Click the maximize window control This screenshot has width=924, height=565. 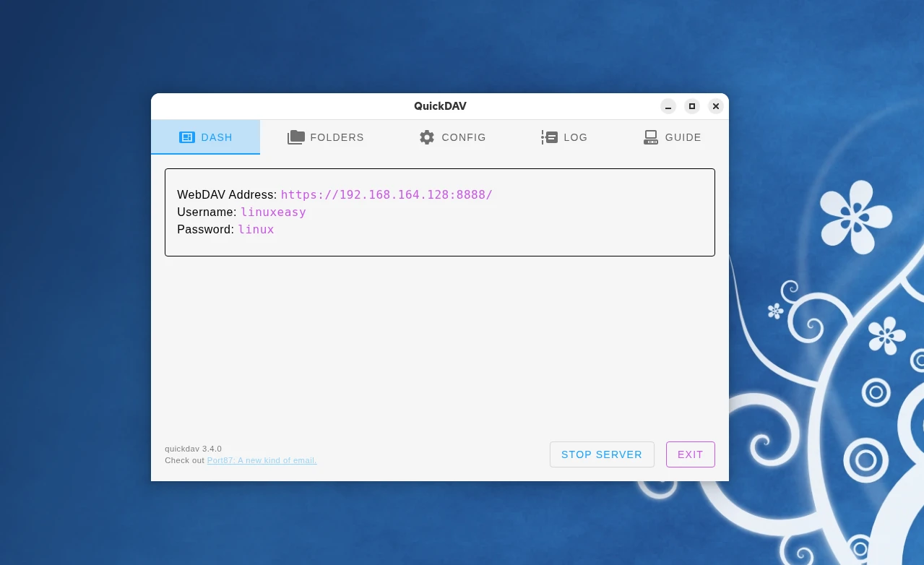coord(691,106)
